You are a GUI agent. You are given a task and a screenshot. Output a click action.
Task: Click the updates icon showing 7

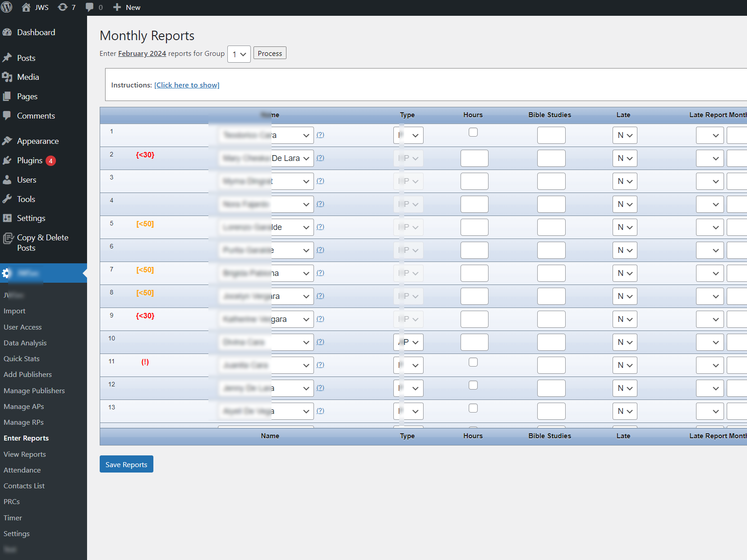click(63, 7)
